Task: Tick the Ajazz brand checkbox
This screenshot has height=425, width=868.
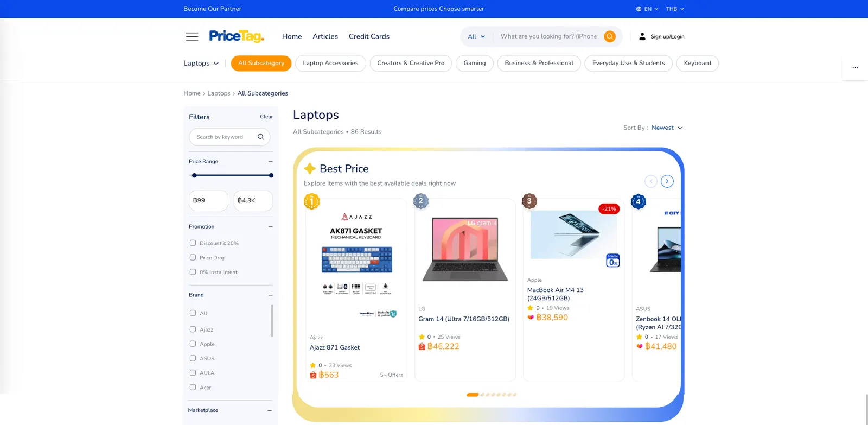Action: coord(193,329)
